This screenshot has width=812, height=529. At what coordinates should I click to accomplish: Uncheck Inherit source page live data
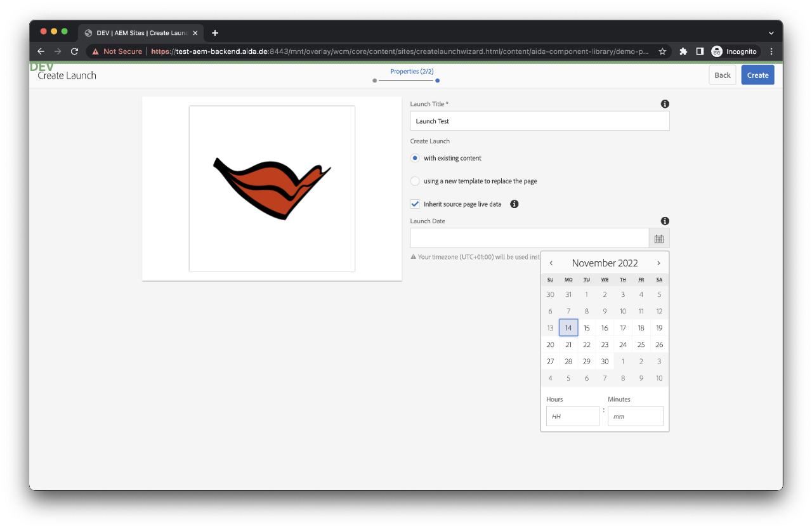point(414,204)
